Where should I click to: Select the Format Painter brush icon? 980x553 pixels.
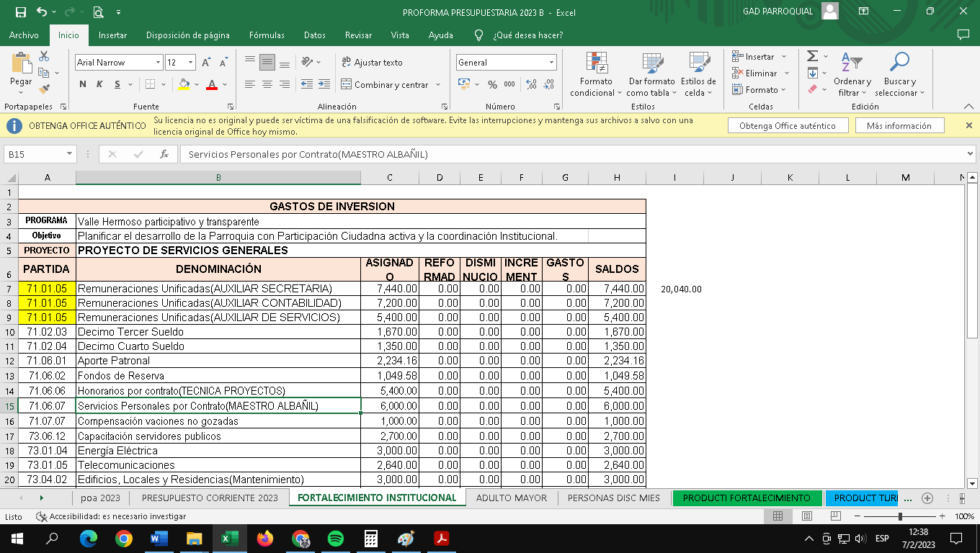click(x=44, y=89)
